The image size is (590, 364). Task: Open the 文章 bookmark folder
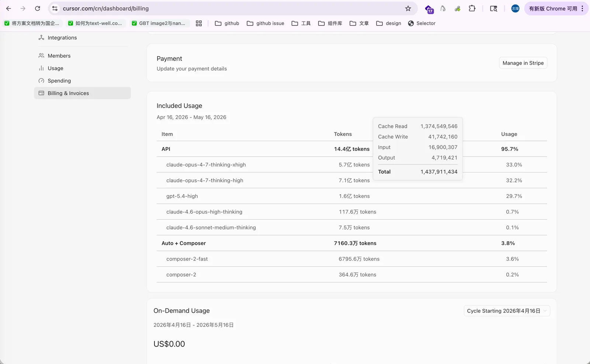pos(359,23)
